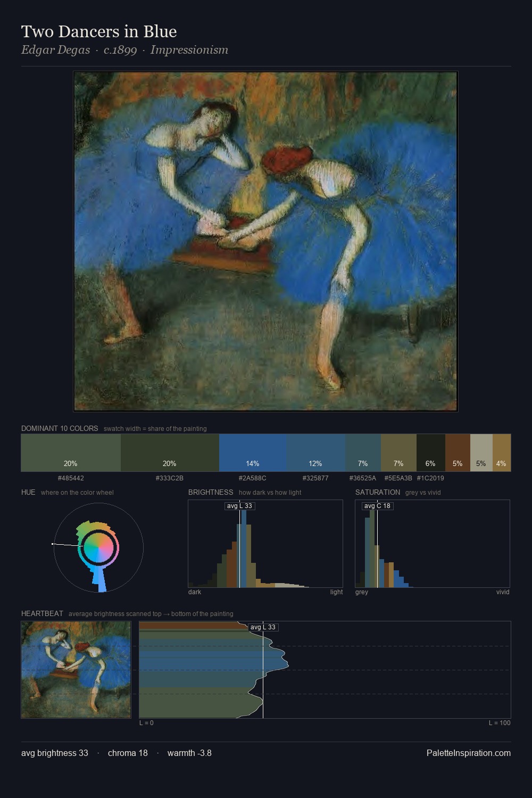Image resolution: width=532 pixels, height=798 pixels.
Task: Click the avg L 33 heartbeat marker
Action: [263, 627]
